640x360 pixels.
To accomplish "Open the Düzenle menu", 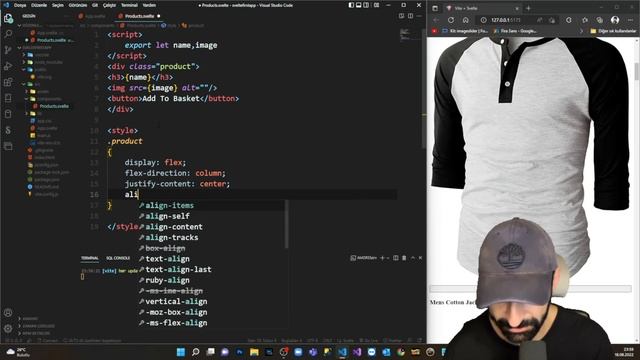I will [x=39, y=5].
